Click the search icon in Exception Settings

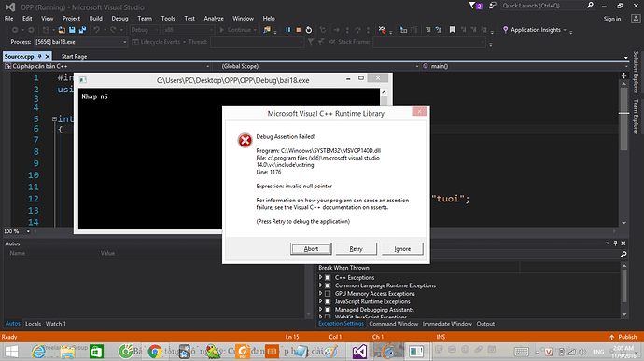tap(623, 255)
